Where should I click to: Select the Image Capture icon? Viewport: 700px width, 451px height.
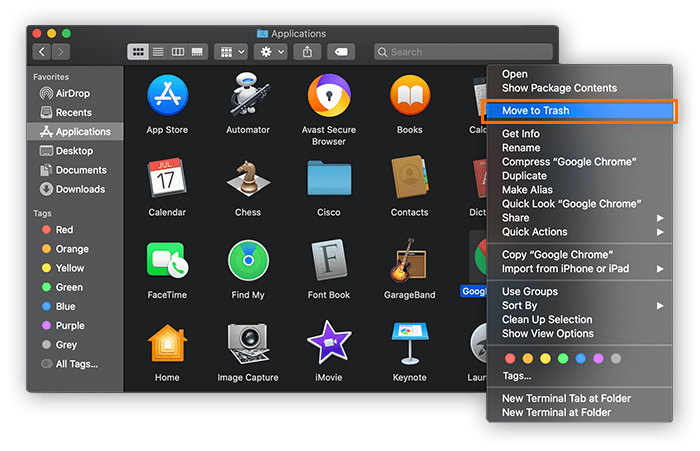pyautogui.click(x=248, y=342)
